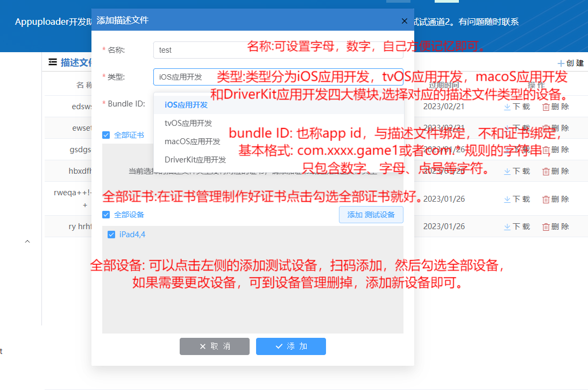
Task: Collapse the panel using the left chevron arrow
Action: coord(27,241)
